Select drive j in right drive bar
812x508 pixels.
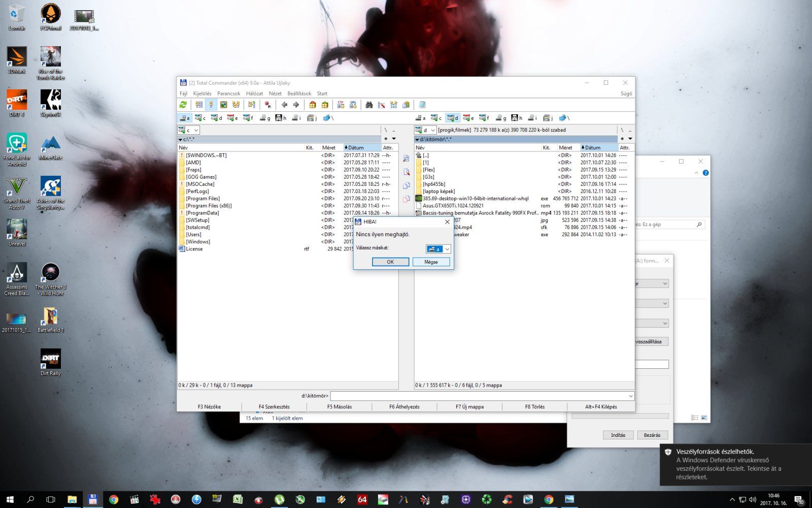(x=548, y=118)
